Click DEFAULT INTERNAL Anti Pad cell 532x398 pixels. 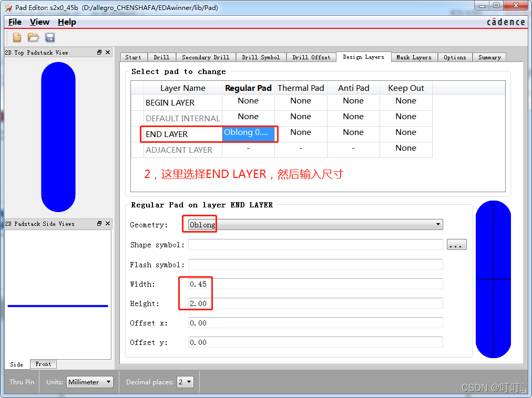353,118
